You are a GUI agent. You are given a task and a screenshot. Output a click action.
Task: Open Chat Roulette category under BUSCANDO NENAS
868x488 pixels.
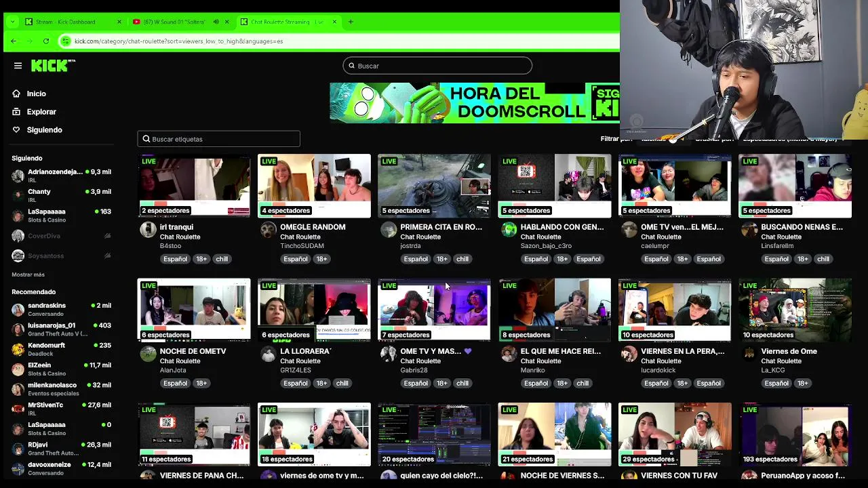click(x=781, y=237)
